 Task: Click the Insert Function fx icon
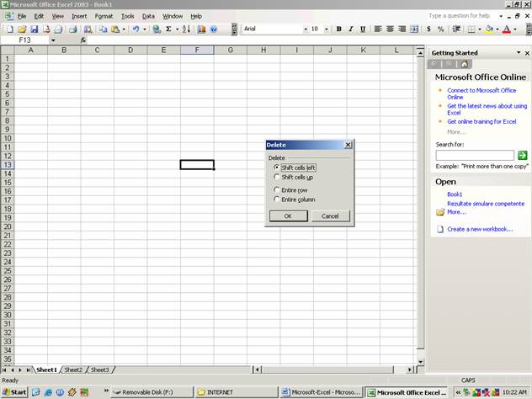tap(83, 40)
